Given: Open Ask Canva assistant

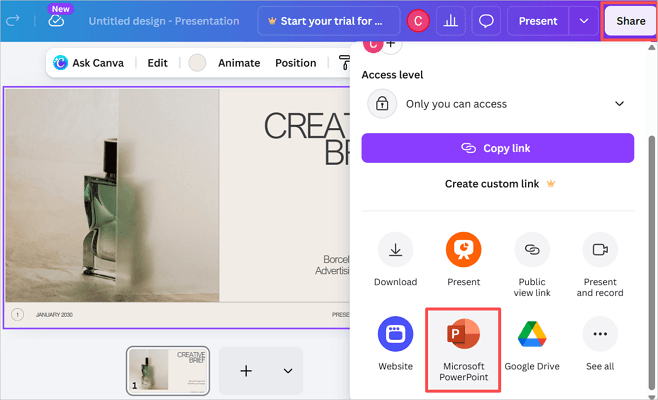Looking at the screenshot, I should (89, 63).
